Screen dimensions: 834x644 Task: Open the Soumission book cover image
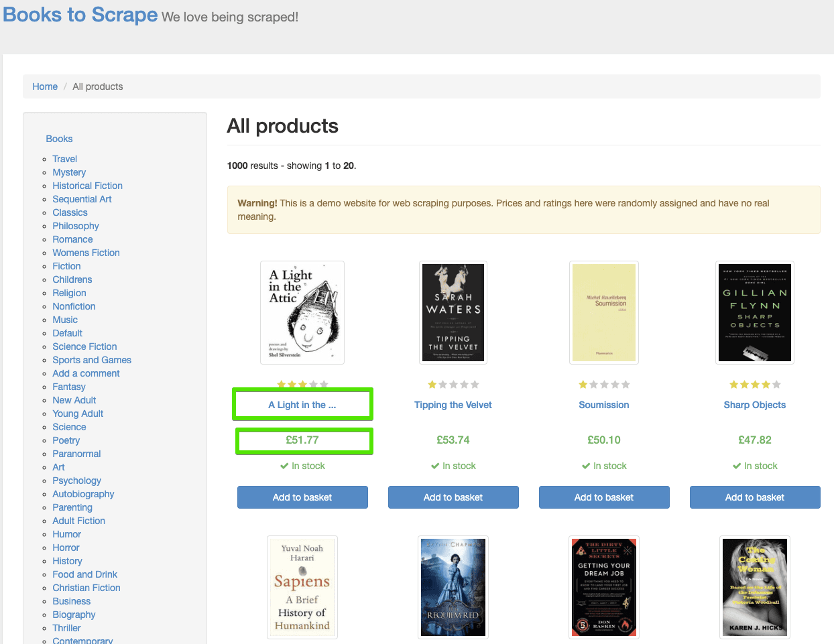click(x=603, y=312)
